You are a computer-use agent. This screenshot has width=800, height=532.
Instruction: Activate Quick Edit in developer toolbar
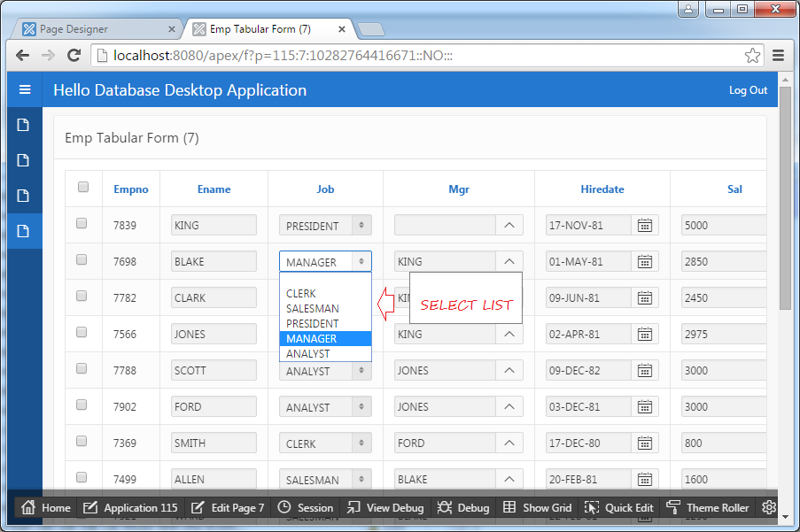click(x=619, y=507)
